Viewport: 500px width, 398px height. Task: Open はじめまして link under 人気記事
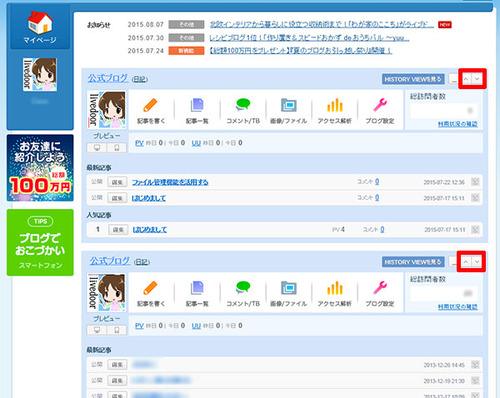pos(150,229)
